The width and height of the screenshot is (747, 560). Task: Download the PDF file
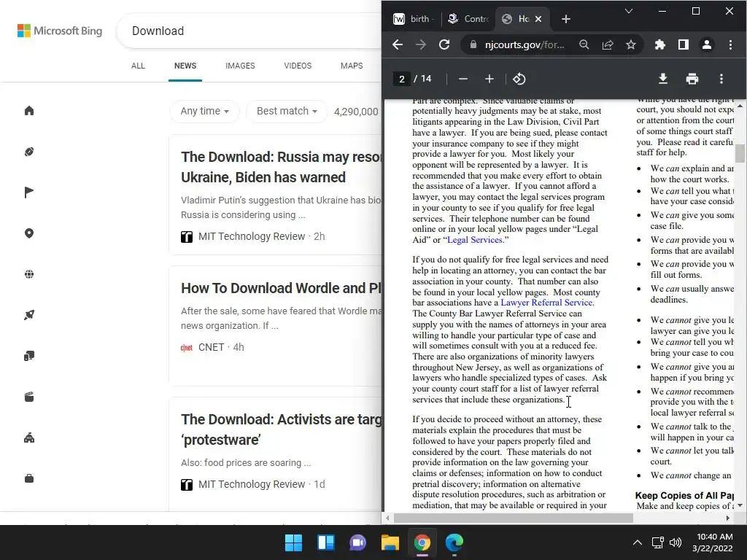click(x=662, y=79)
